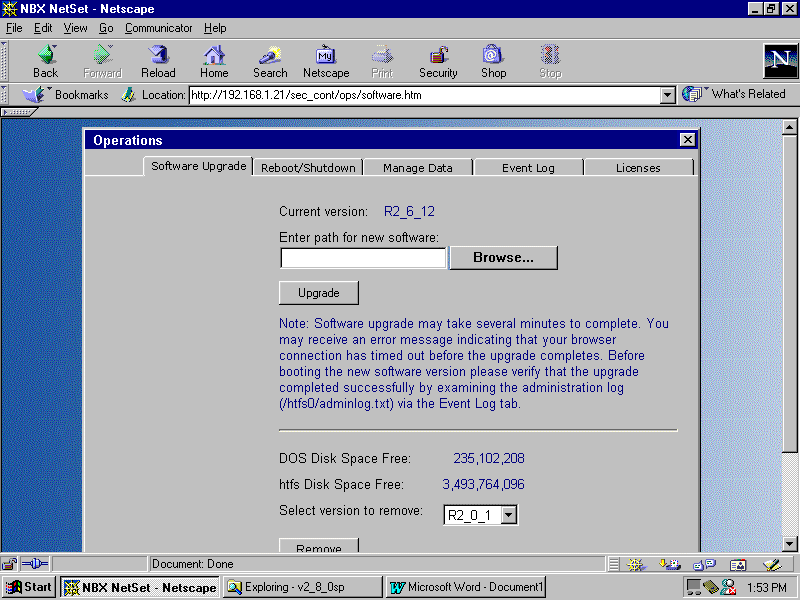Screen dimensions: 800x600
Task: Go to the Home page icon
Action: coord(214,60)
